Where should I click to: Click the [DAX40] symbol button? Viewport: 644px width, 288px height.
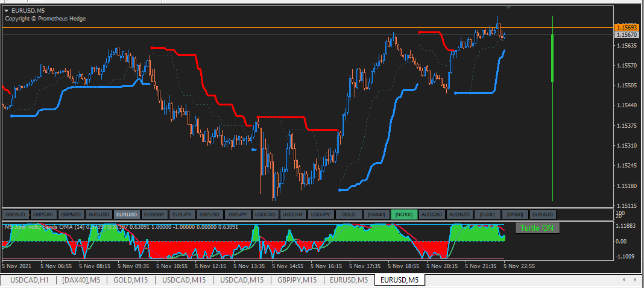pos(376,214)
